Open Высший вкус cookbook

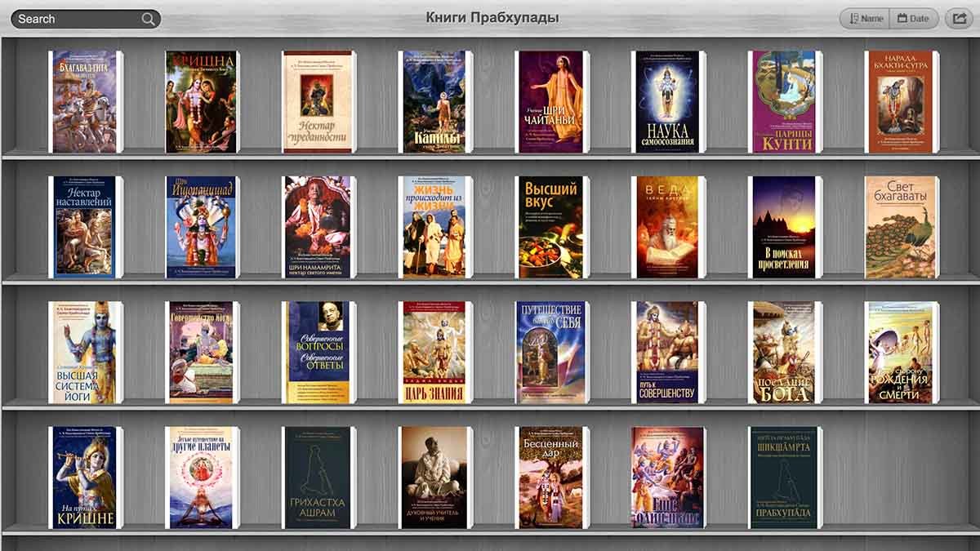551,227
